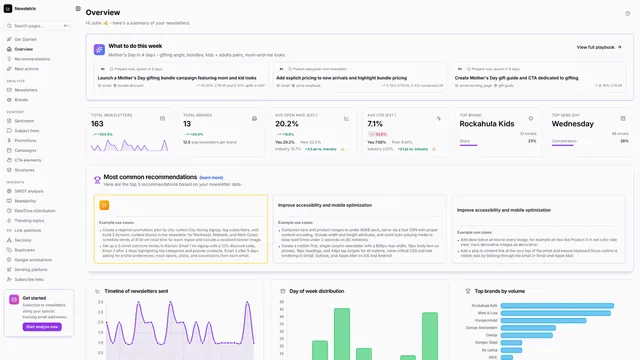Click the CTA elements sidebar icon
This screenshot has height=360, width=640.
click(x=9, y=160)
